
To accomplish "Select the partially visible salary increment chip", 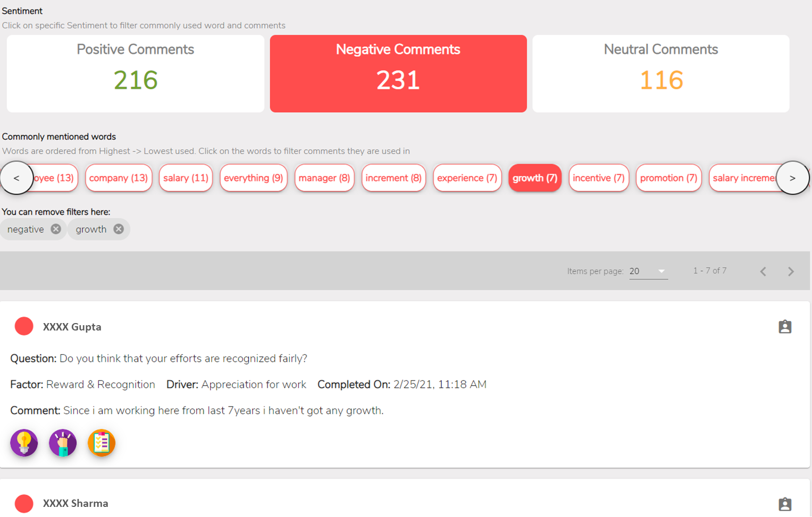I will coord(743,178).
